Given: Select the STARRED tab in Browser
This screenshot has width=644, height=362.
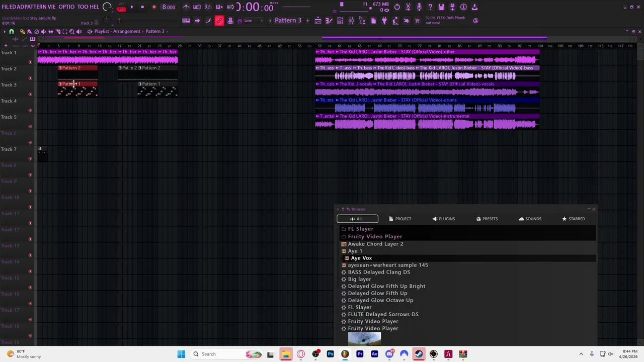Looking at the screenshot, I should (574, 219).
